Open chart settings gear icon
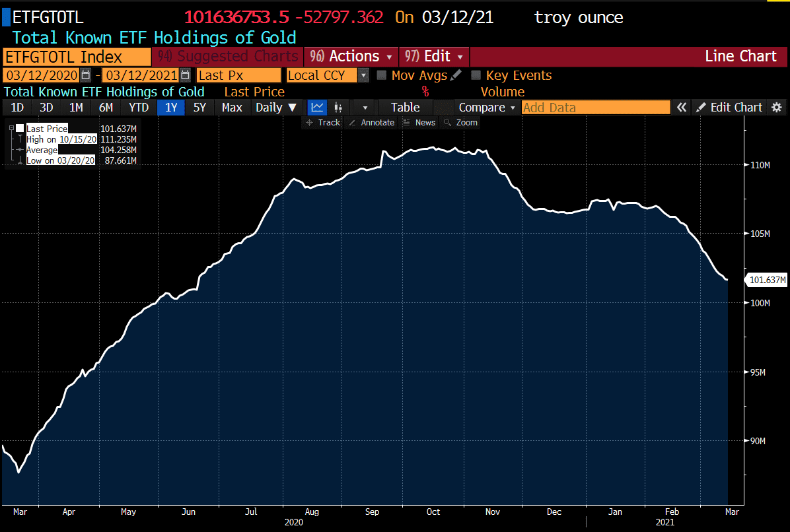The height and width of the screenshot is (532, 790). pyautogui.click(x=777, y=107)
